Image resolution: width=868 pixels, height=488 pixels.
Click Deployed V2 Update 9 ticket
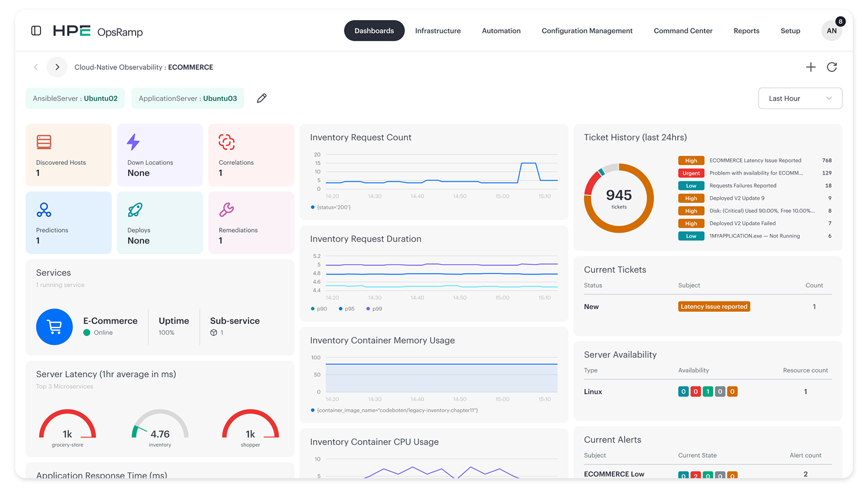coord(737,198)
